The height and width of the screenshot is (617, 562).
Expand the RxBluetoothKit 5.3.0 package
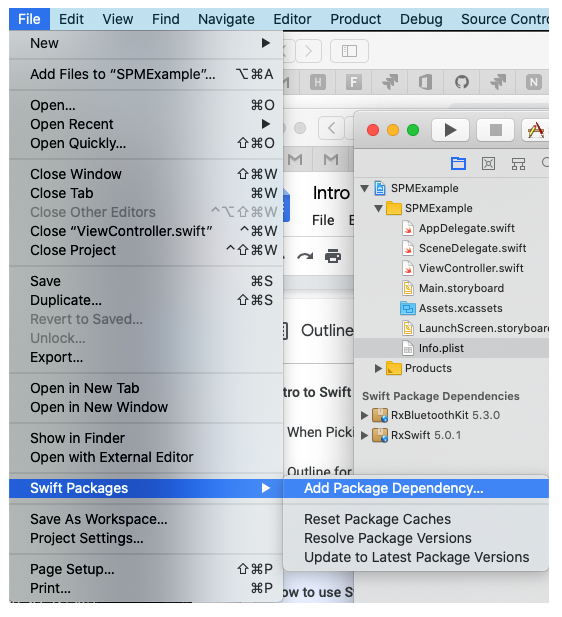364,415
